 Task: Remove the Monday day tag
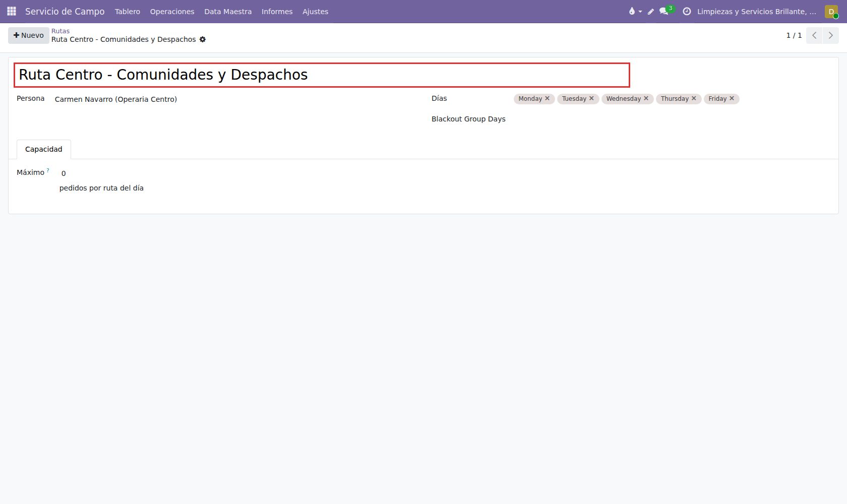pyautogui.click(x=547, y=98)
